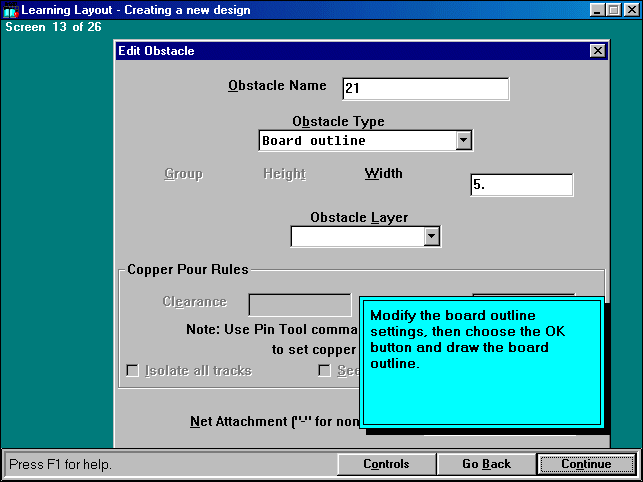The width and height of the screenshot is (643, 482).
Task: Click the Width label
Action: [383, 174]
